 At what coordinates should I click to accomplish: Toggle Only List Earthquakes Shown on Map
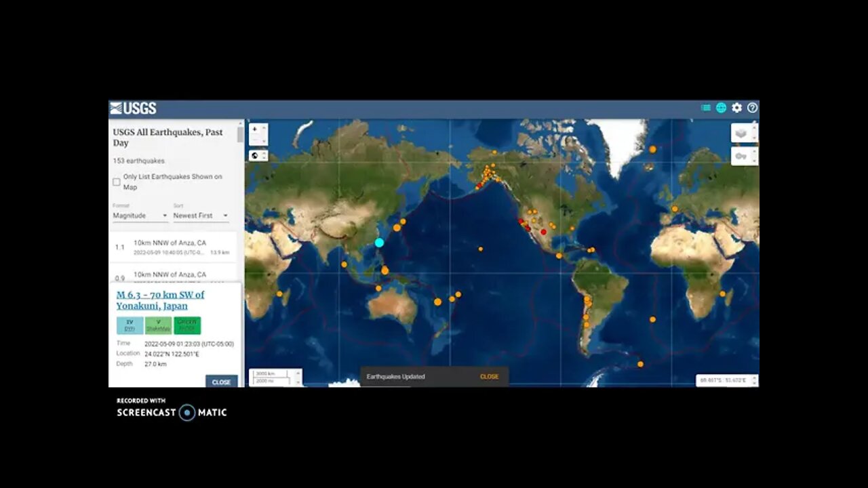(117, 182)
